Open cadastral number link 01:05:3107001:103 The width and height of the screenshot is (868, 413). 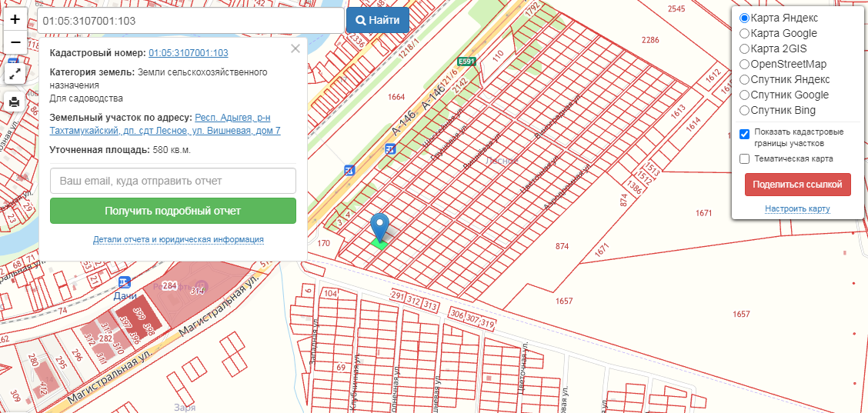[189, 52]
